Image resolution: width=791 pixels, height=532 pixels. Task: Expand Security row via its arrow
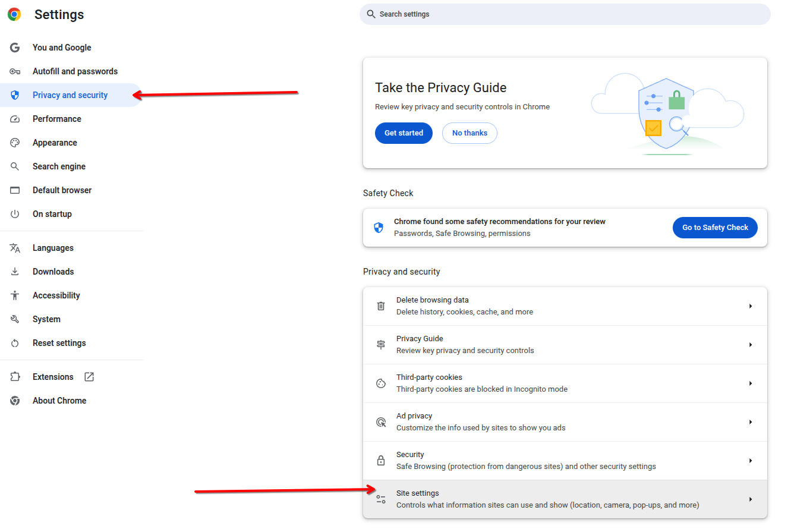751,461
